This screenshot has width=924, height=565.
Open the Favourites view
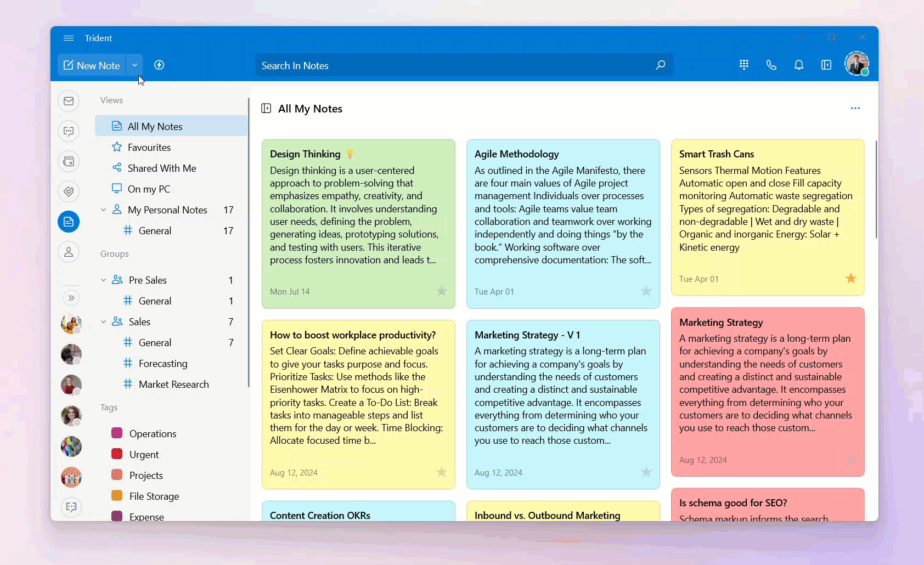[171, 147]
